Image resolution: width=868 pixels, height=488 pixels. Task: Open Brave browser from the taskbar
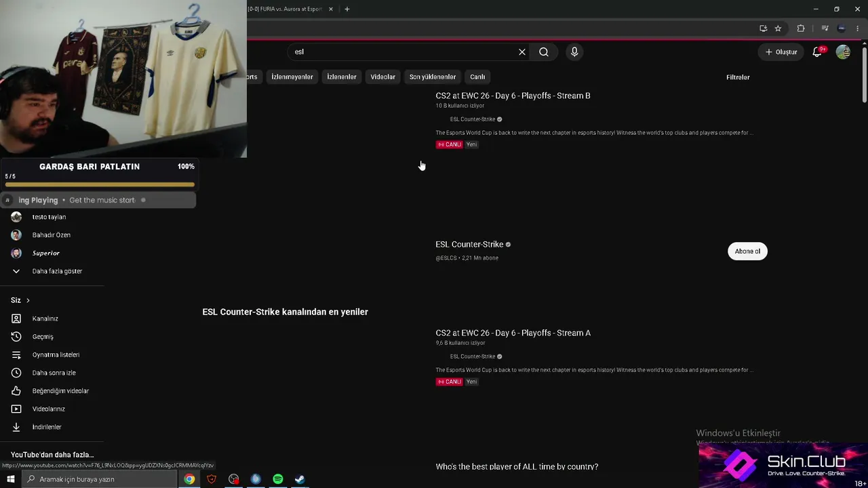(x=212, y=479)
